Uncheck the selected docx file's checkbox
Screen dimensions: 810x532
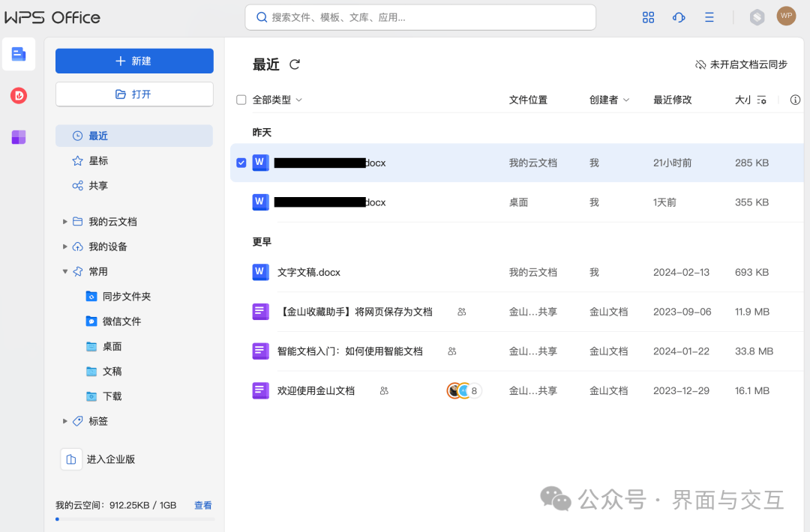click(241, 163)
